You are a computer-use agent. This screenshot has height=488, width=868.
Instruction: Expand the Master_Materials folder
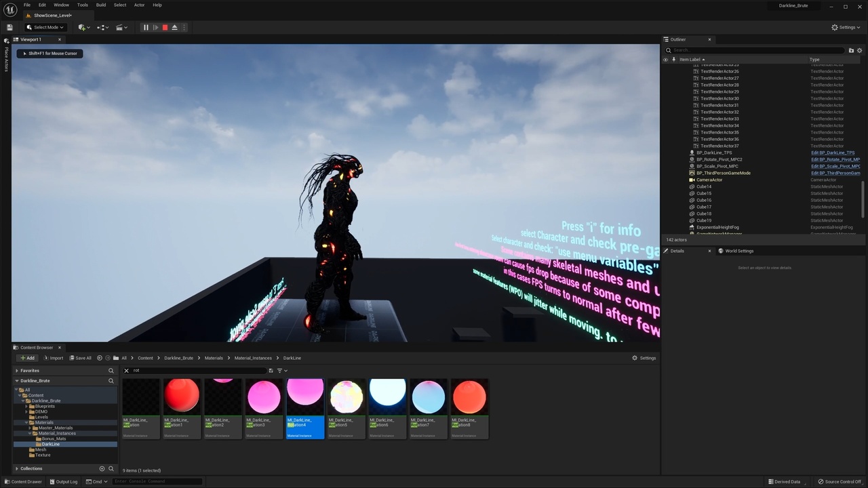pos(31,428)
